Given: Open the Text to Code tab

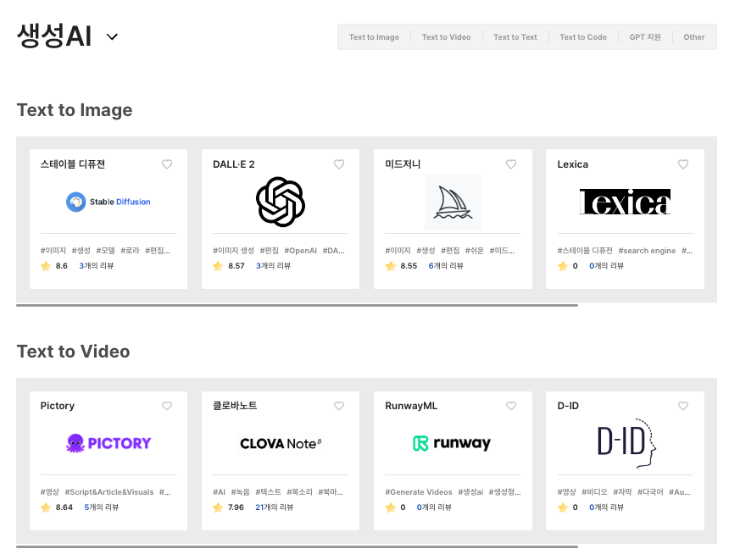Looking at the screenshot, I should (x=583, y=37).
